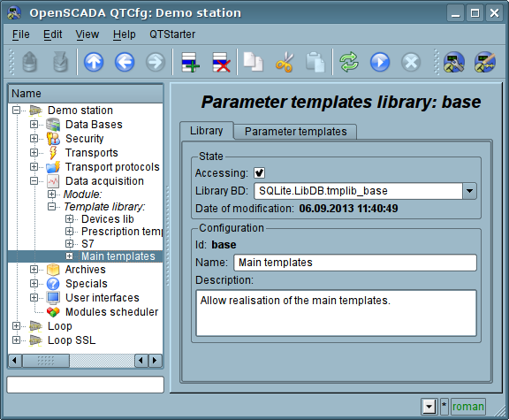Viewport: 509px width, 420px height.
Task: Click the Archives box icon
Action: tap(53, 270)
